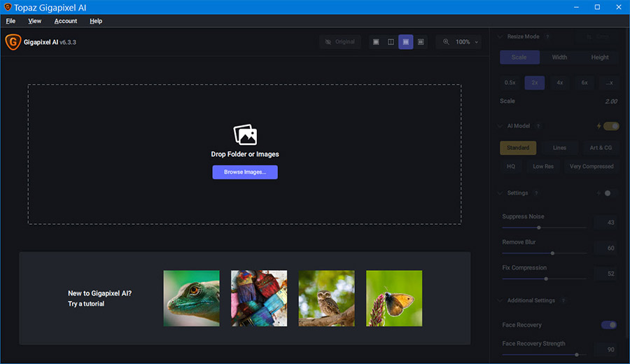630x364 pixels.
Task: Collapse the Resize Mode section
Action: pos(500,36)
